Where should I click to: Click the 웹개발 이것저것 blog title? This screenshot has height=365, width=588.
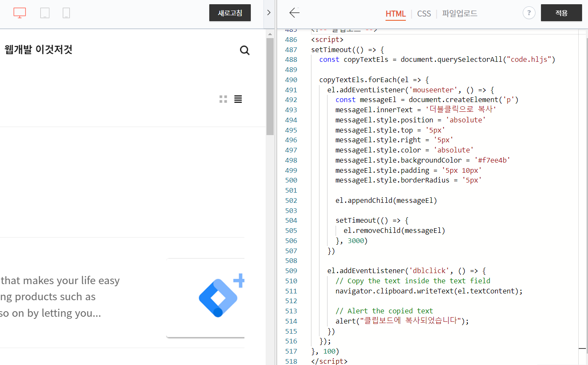click(x=39, y=50)
